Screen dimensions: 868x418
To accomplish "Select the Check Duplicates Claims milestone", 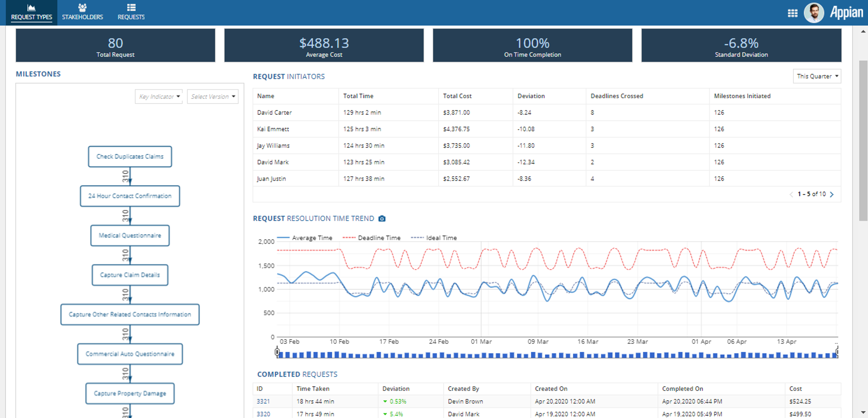I will tap(130, 157).
